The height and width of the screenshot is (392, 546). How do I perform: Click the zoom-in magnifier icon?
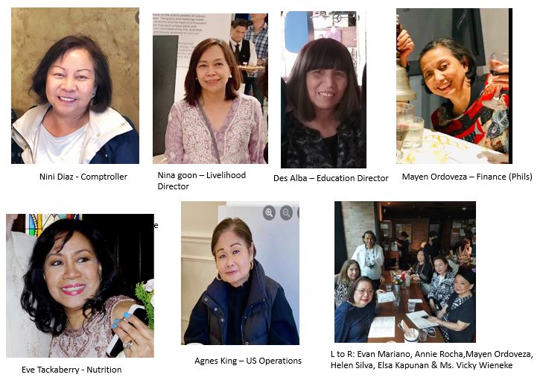point(269,212)
